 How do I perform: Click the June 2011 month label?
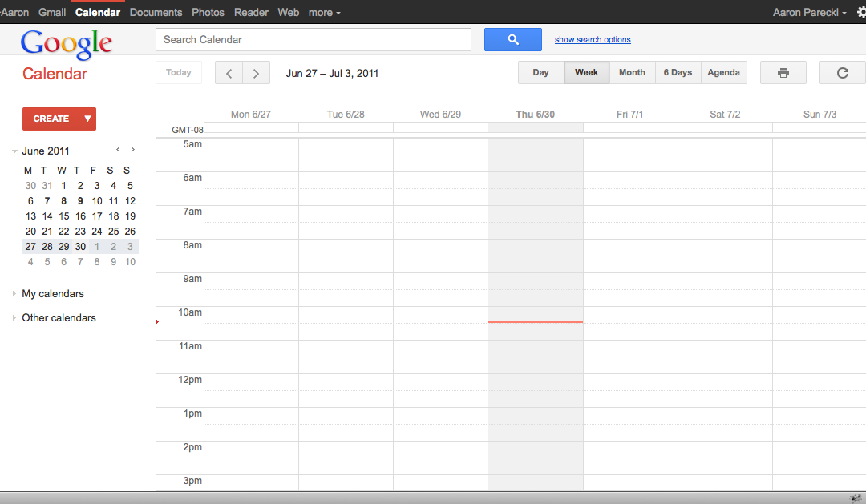[45, 151]
